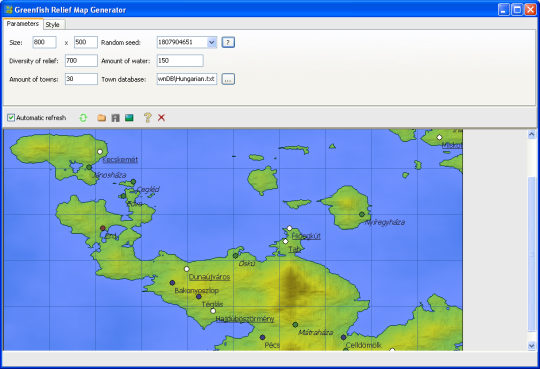Screen dimensions: 540x369
Task: Click the white town marker above Kecskemét
Action: coord(100,152)
